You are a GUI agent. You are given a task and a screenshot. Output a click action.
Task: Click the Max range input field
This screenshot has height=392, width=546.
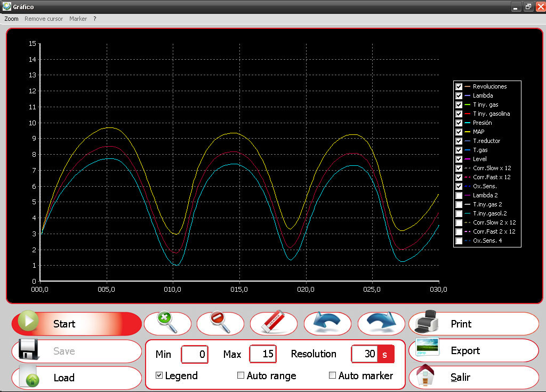point(262,354)
